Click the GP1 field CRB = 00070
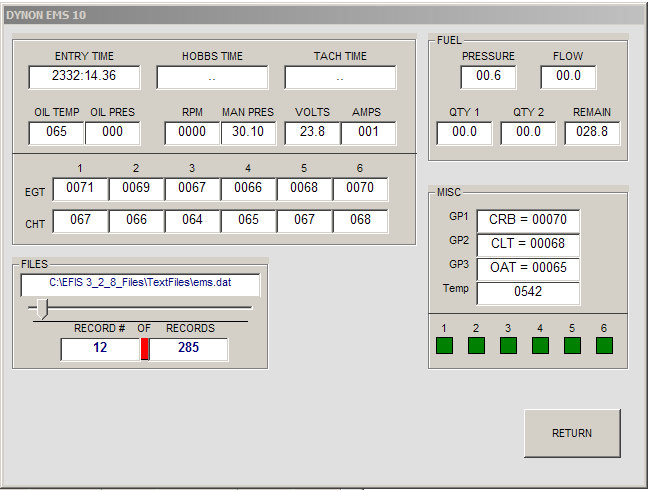This screenshot has width=649, height=490. click(528, 221)
